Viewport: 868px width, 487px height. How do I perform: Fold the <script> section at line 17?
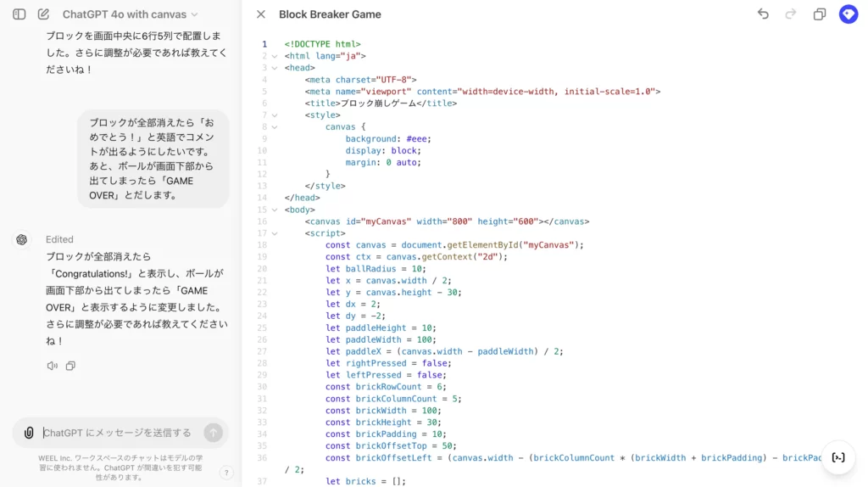(x=275, y=233)
